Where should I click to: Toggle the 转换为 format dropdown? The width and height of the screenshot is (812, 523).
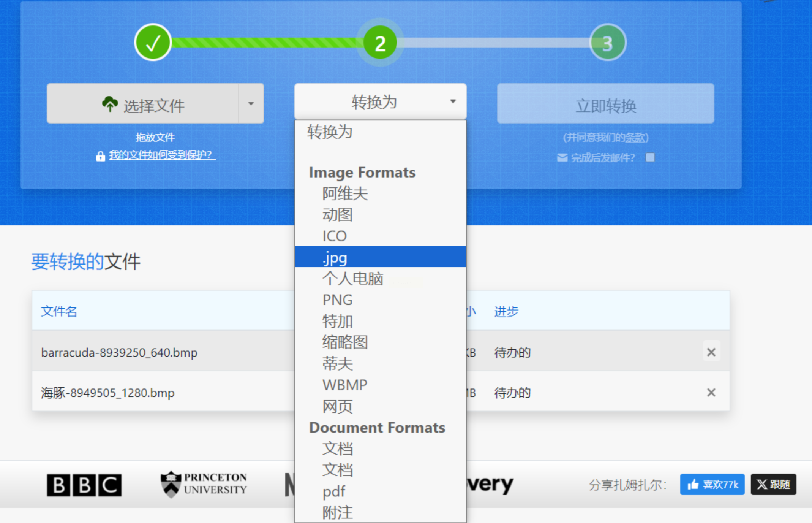tap(380, 102)
